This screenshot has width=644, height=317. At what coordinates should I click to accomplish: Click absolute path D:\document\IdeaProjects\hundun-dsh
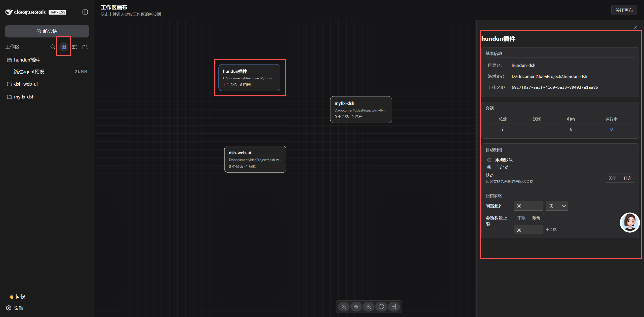point(549,76)
